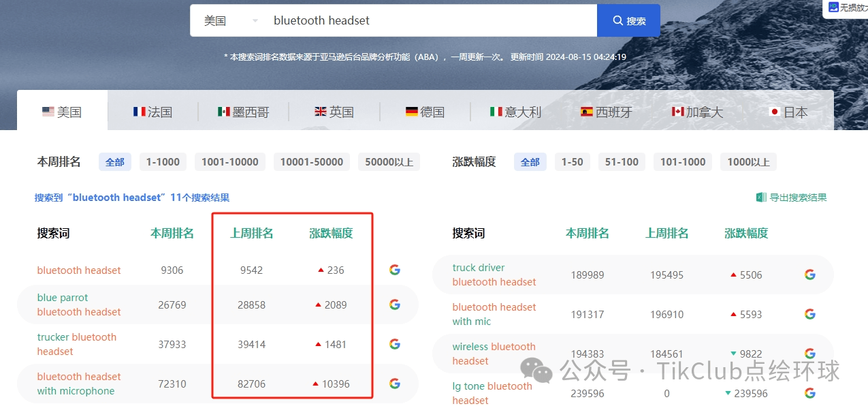Switch to the 日本 marketplace tab
The height and width of the screenshot is (406, 868).
(x=788, y=112)
